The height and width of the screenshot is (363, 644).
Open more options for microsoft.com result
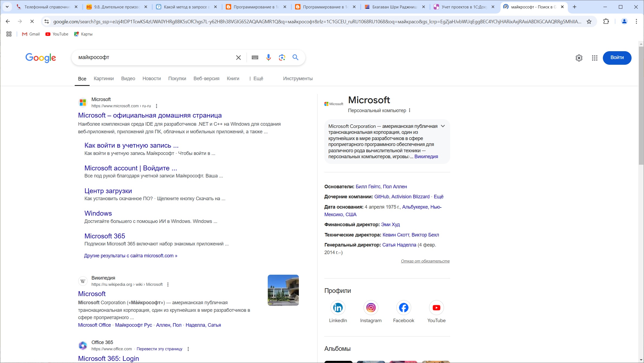tap(156, 106)
